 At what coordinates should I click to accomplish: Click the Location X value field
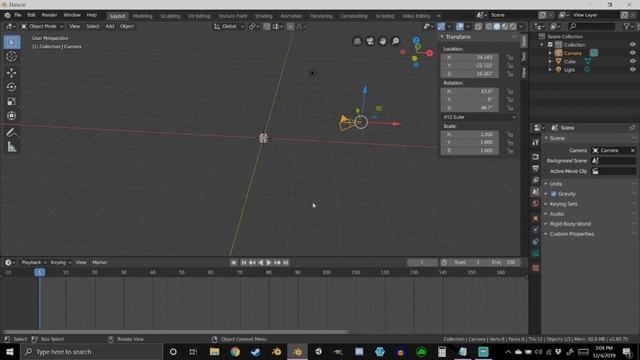click(469, 57)
